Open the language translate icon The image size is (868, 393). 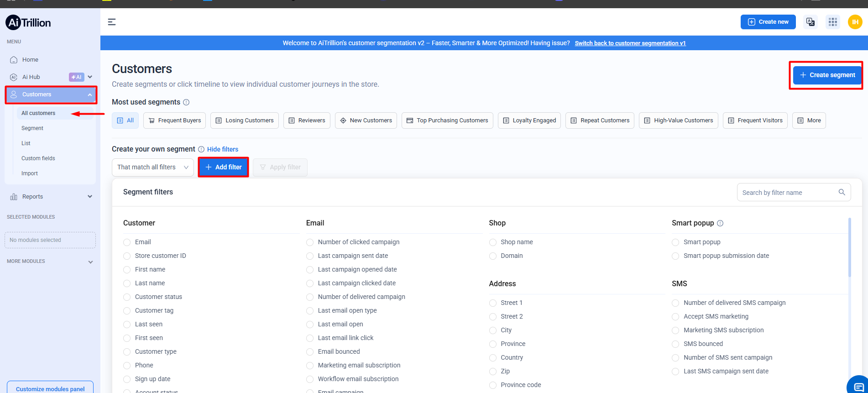coord(810,22)
